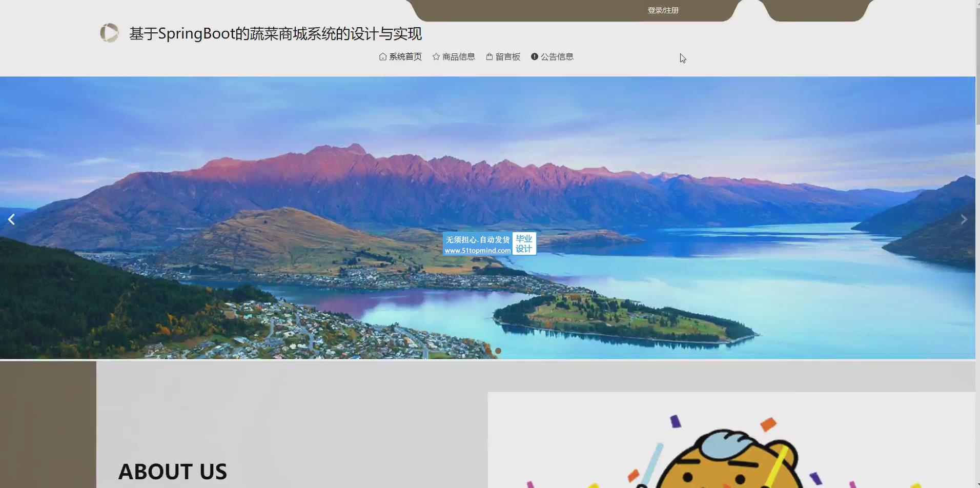Click the star icon next to 商品信息
The height and width of the screenshot is (488, 980).
tap(436, 56)
